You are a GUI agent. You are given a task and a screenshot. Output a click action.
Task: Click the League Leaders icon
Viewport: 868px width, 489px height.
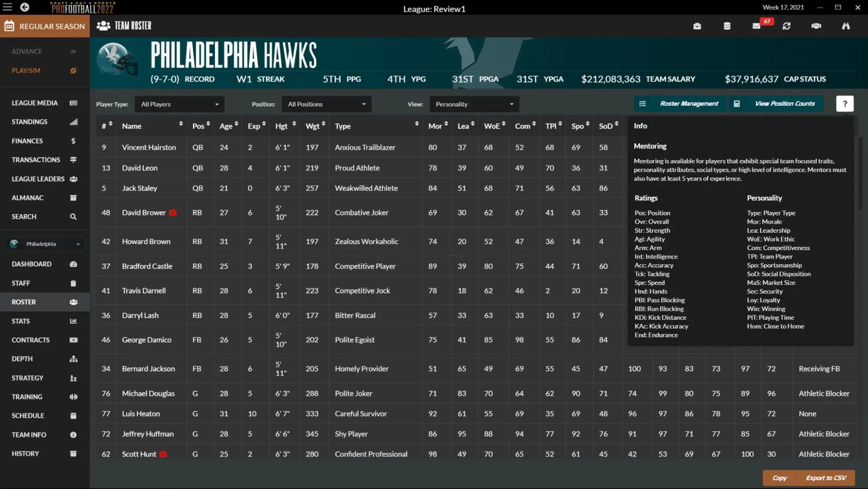[x=73, y=179]
